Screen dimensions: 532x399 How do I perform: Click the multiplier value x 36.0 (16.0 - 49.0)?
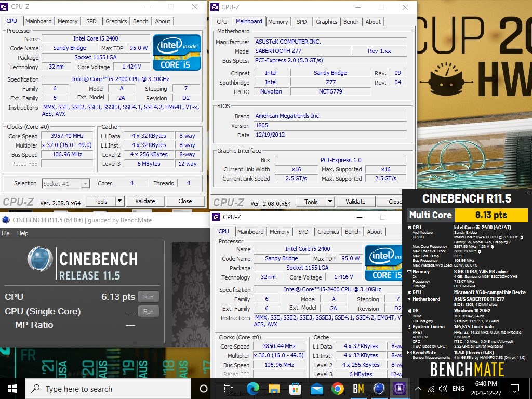click(x=279, y=355)
